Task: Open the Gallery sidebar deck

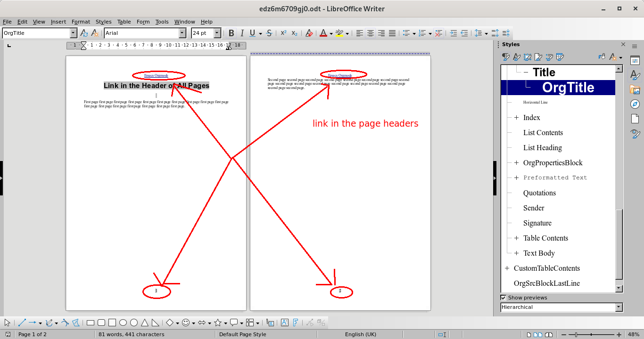Action: click(x=635, y=89)
